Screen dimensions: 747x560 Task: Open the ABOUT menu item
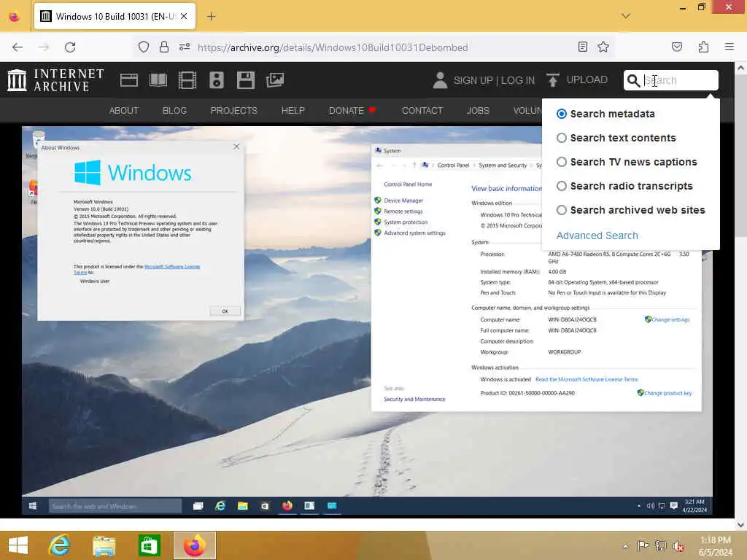[124, 111]
